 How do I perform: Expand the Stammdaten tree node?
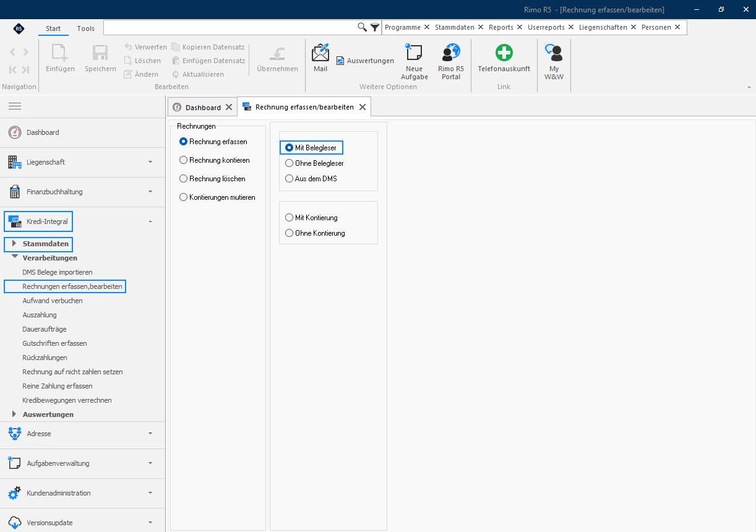[14, 244]
